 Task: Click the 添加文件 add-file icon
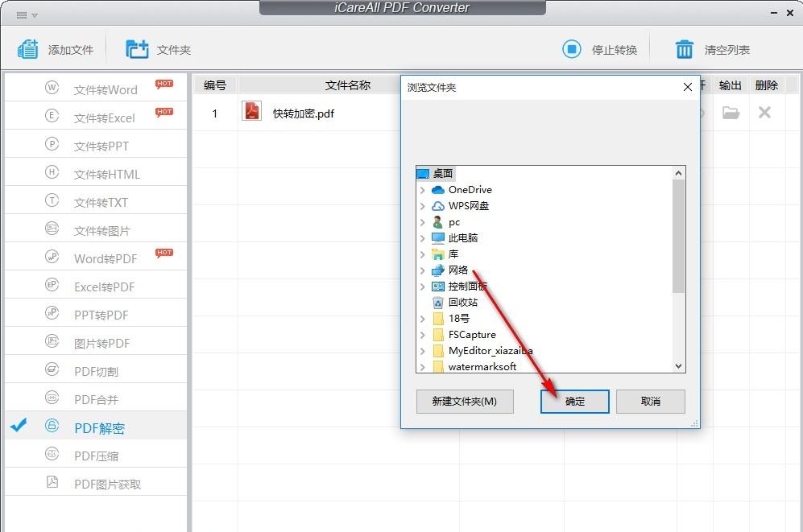(x=27, y=50)
